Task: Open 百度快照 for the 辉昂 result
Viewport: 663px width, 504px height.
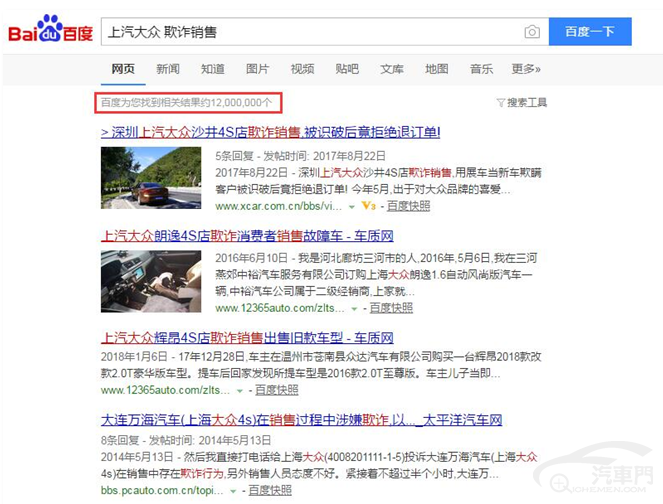Action: (277, 390)
